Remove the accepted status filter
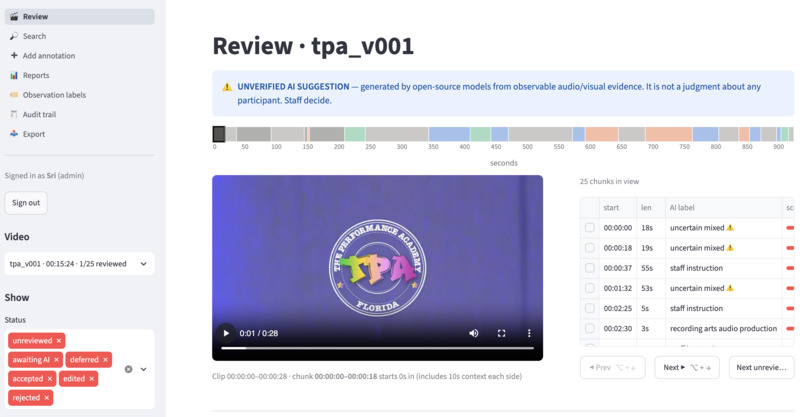 (50, 378)
